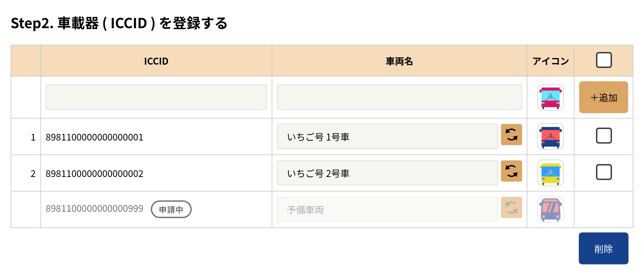The height and width of the screenshot is (279, 644).
Task: Click the 車両名 column header
Action: [x=399, y=61]
